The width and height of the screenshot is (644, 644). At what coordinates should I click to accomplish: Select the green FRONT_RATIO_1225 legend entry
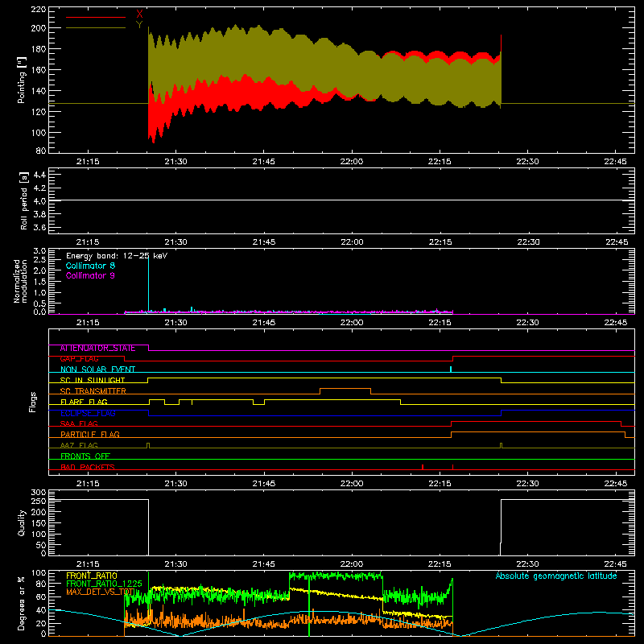104,584
